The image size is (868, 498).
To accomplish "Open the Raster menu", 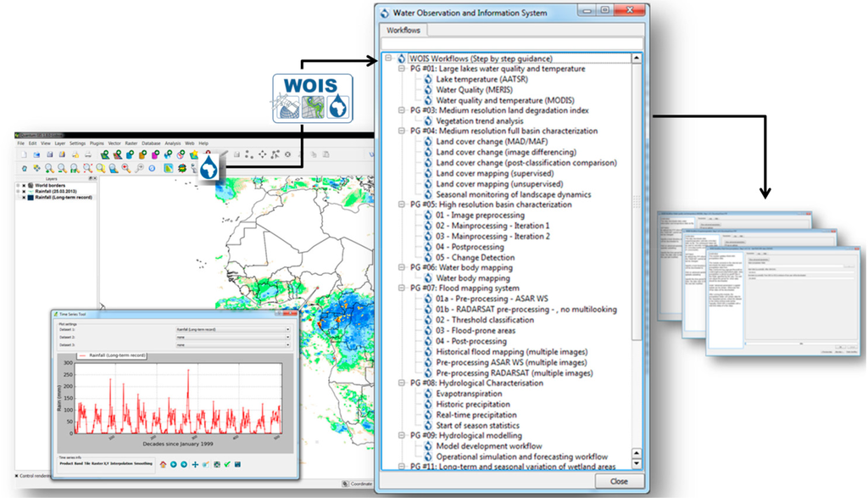I will tap(130, 143).
